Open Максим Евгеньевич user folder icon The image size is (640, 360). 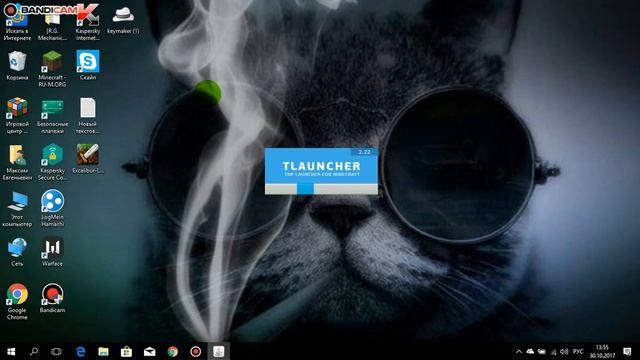click(x=17, y=162)
